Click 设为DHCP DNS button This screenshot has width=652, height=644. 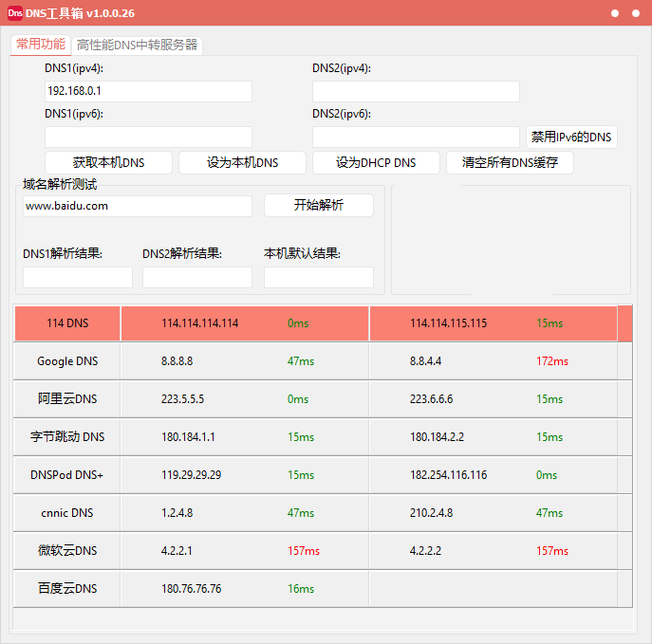pos(376,162)
